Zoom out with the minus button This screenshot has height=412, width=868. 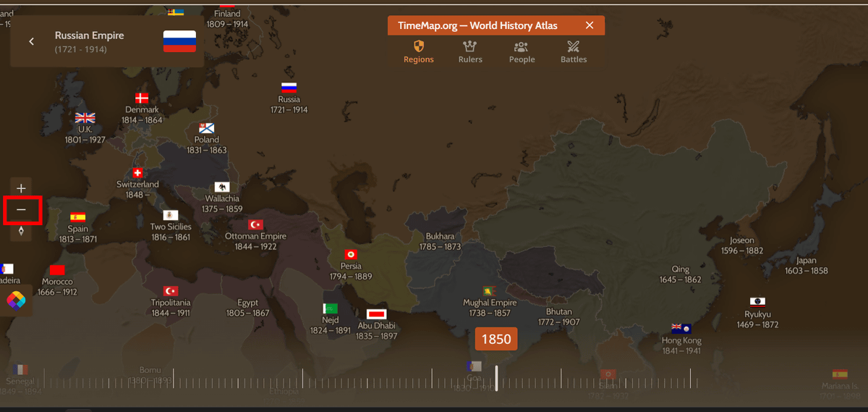pos(21,210)
